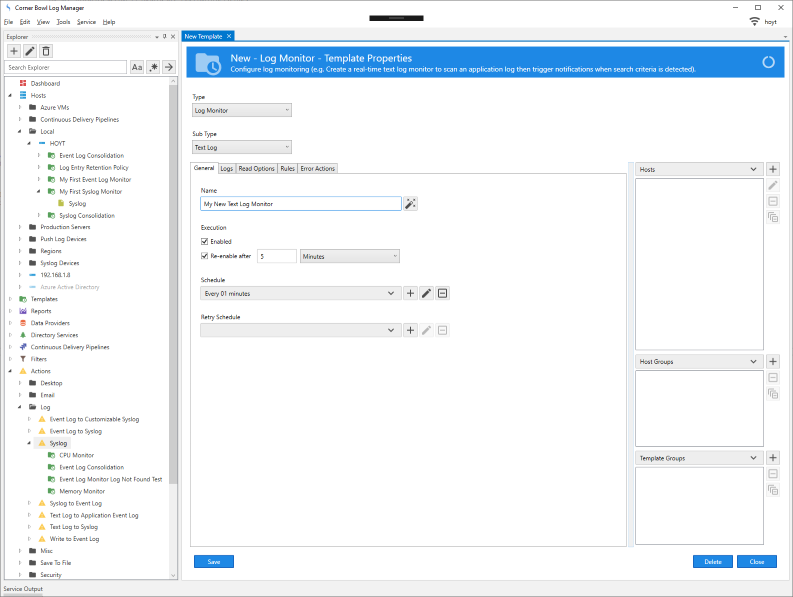Click the Explorer edit pencil icon
The height and width of the screenshot is (597, 793).
[30, 51]
